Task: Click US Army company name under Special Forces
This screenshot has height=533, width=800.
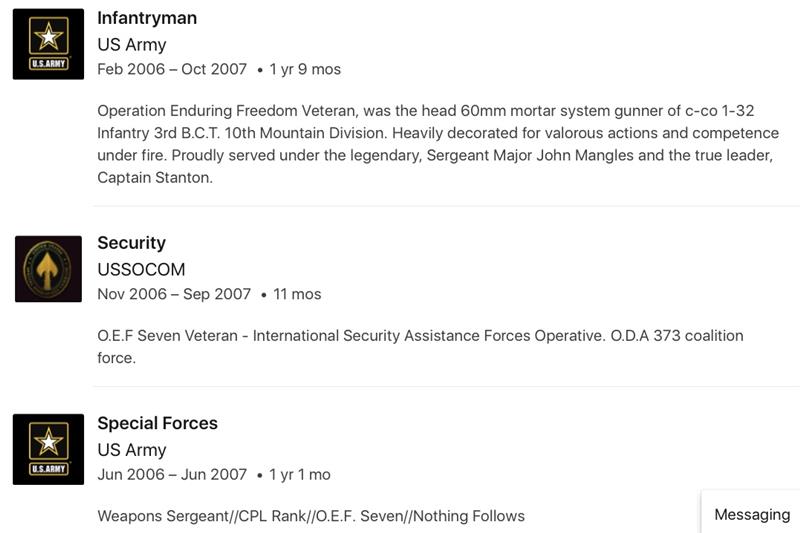Action: click(x=132, y=449)
